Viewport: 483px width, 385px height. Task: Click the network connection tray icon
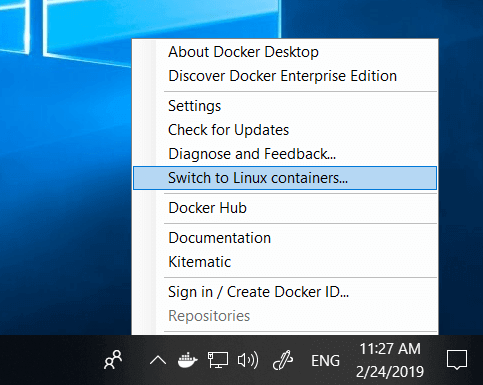tap(218, 360)
